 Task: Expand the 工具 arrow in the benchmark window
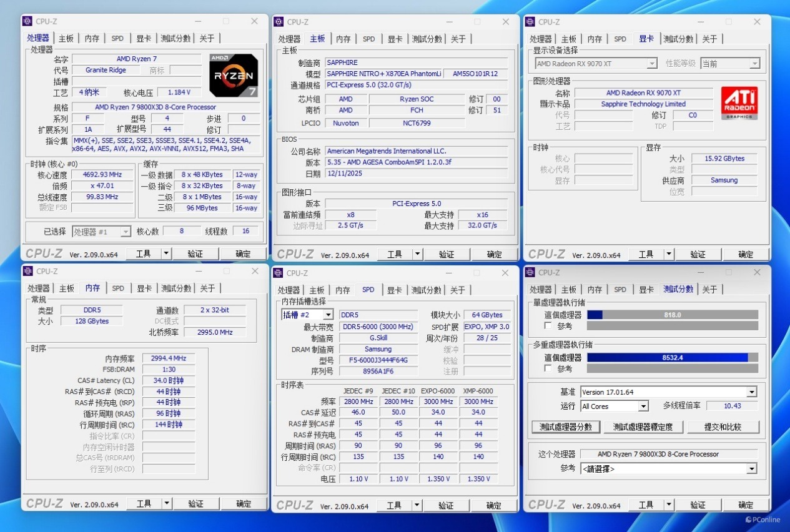tap(669, 505)
